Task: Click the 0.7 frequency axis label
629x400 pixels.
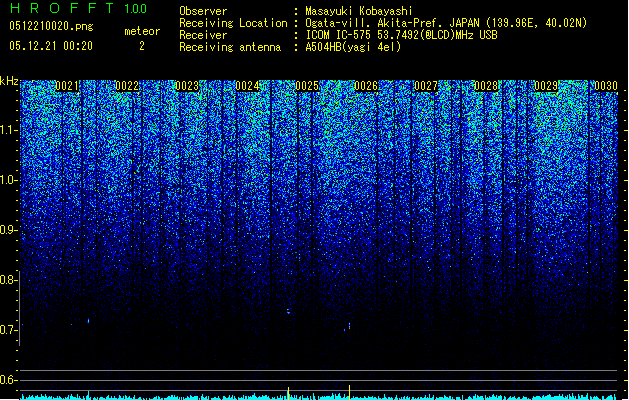Action: [9, 330]
